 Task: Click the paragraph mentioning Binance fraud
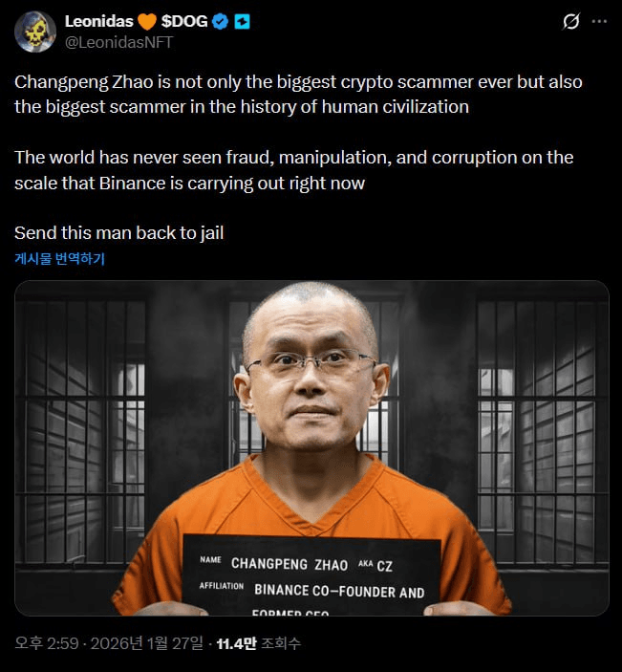point(294,170)
